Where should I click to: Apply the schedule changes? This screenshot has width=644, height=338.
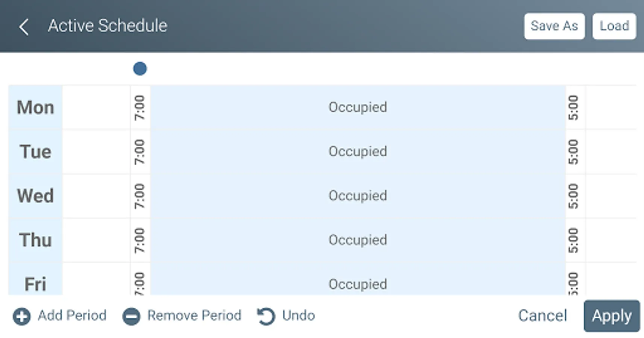[x=611, y=316]
